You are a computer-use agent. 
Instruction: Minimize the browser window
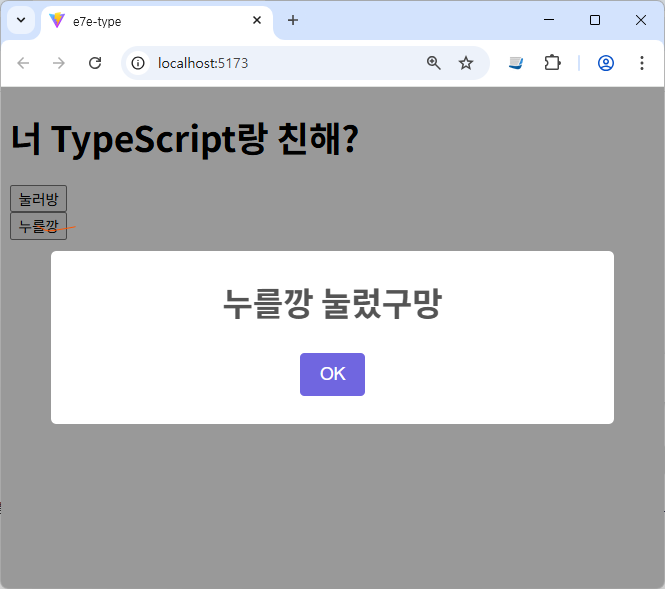tap(549, 20)
